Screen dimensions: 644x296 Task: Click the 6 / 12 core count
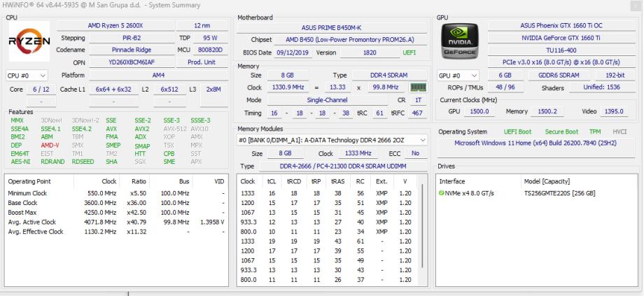(x=41, y=89)
